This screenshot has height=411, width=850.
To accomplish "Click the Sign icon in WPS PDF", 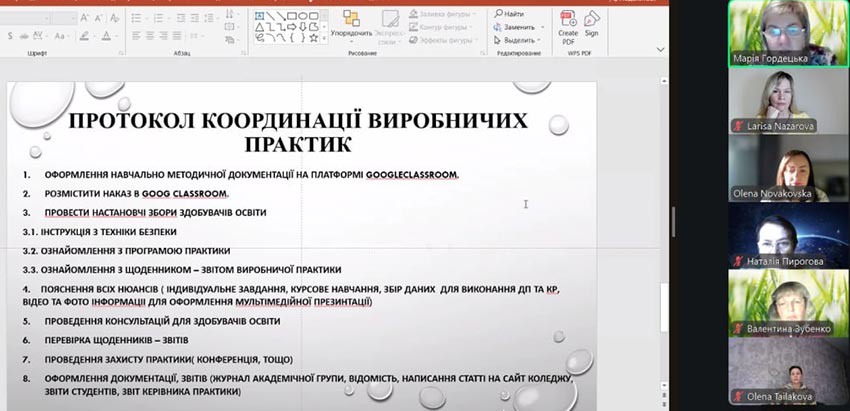I will point(591,22).
